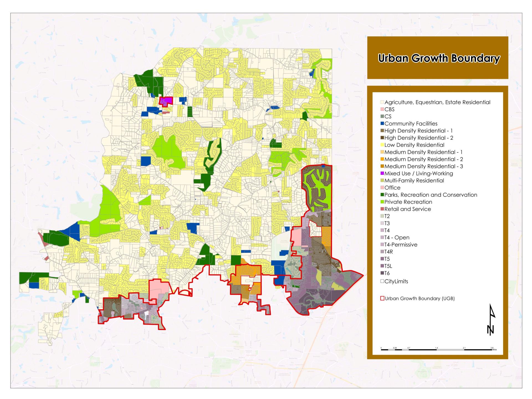Select the High Density Residential - 1 label
The width and height of the screenshot is (532, 399).
[418, 131]
